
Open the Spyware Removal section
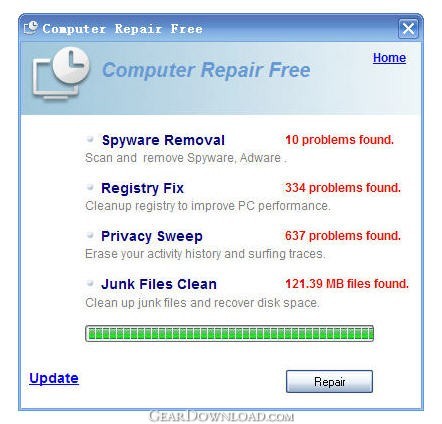[163, 140]
